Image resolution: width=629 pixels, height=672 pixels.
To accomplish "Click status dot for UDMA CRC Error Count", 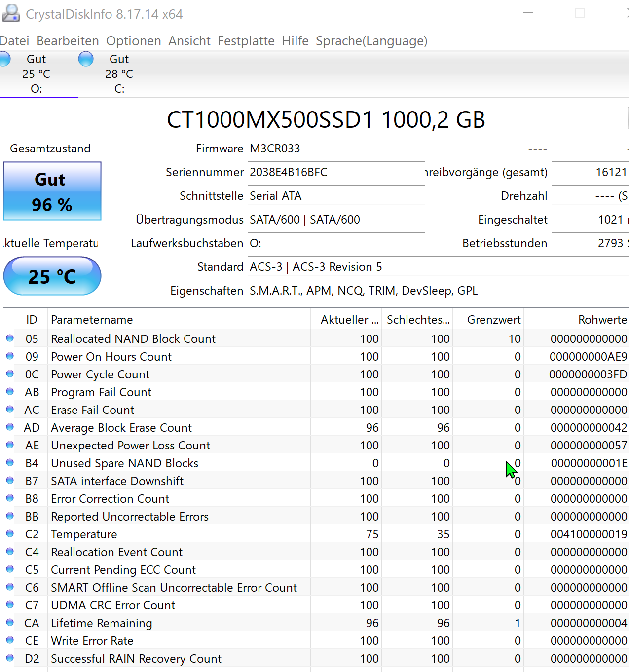I will pyautogui.click(x=10, y=605).
